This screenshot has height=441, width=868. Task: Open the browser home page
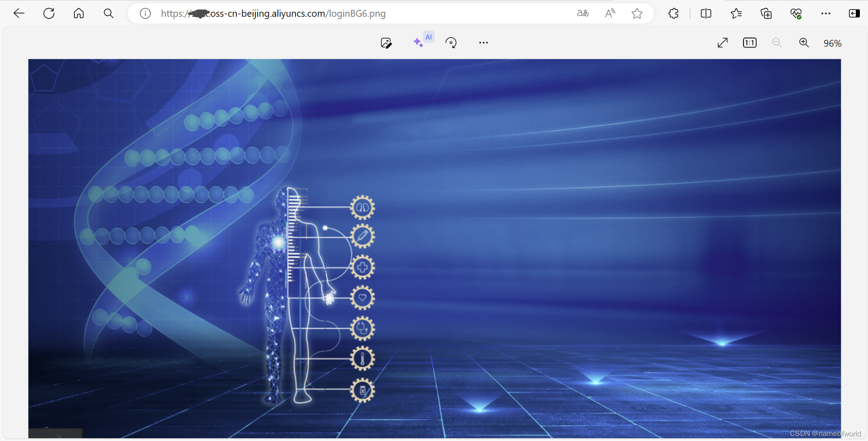[79, 14]
